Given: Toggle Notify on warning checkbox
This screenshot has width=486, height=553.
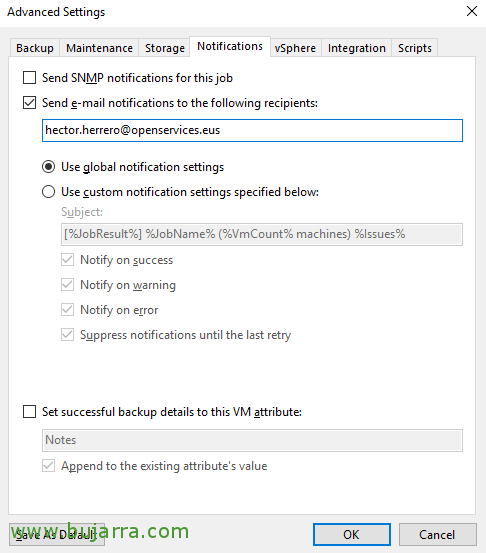Looking at the screenshot, I should (67, 285).
